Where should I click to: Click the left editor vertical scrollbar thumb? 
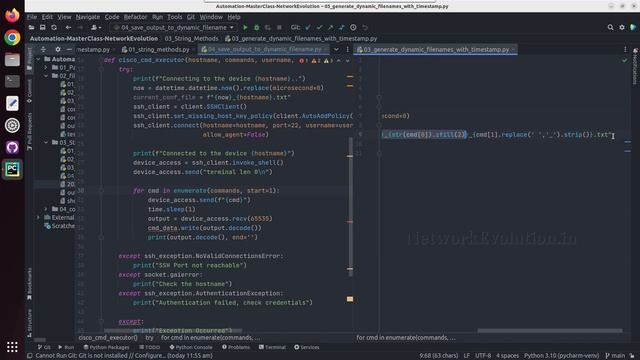tap(351, 206)
